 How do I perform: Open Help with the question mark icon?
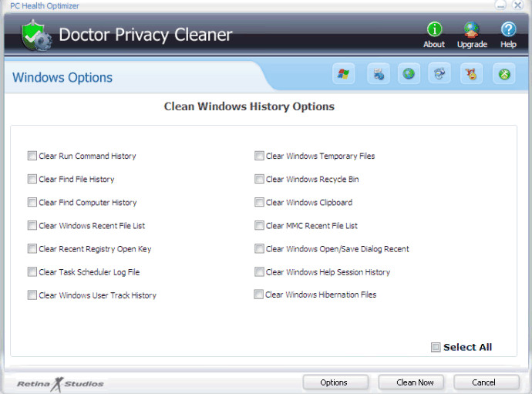pos(508,29)
